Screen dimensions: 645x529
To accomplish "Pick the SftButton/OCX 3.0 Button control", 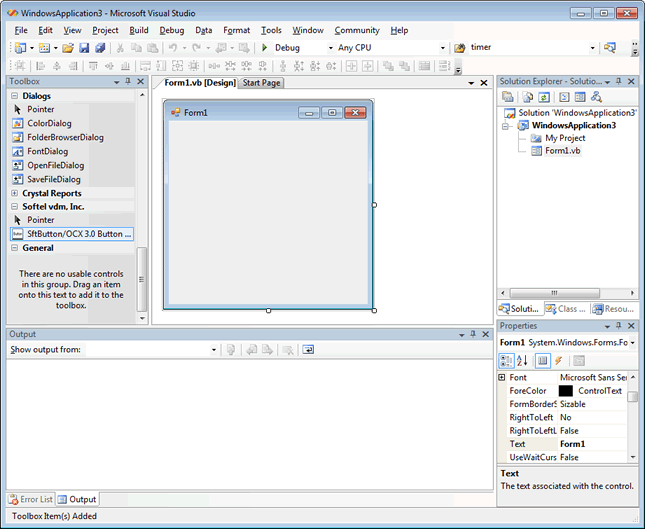I will click(72, 233).
